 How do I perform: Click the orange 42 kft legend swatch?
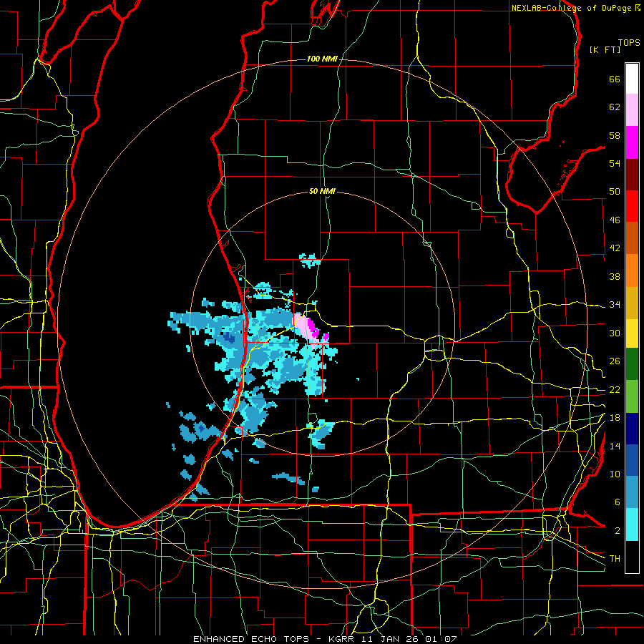point(632,270)
